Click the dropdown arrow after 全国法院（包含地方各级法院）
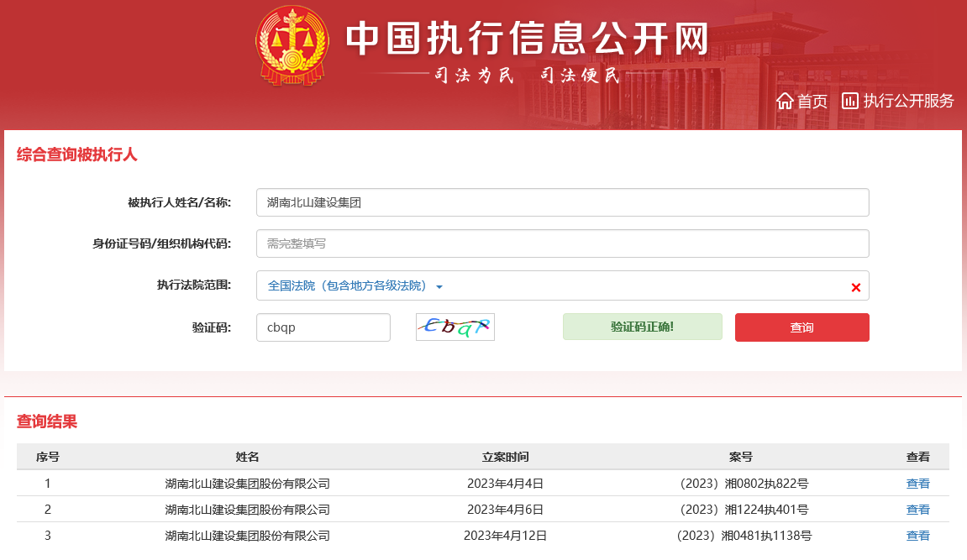967x560 pixels. point(439,287)
